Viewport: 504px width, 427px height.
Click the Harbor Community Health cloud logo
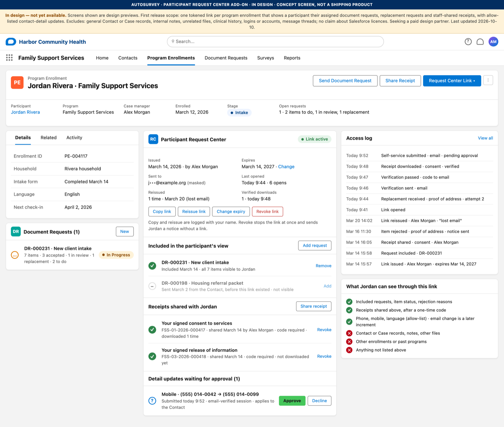point(11,42)
